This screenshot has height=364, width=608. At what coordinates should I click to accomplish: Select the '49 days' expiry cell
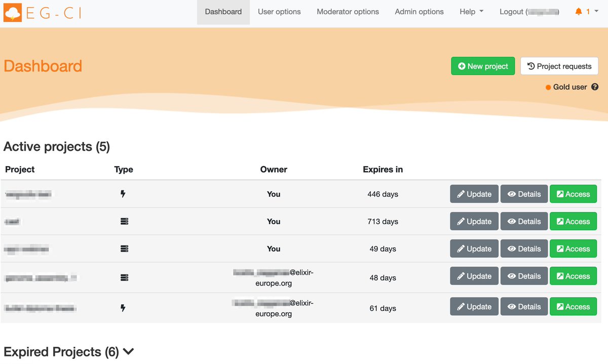tap(383, 249)
